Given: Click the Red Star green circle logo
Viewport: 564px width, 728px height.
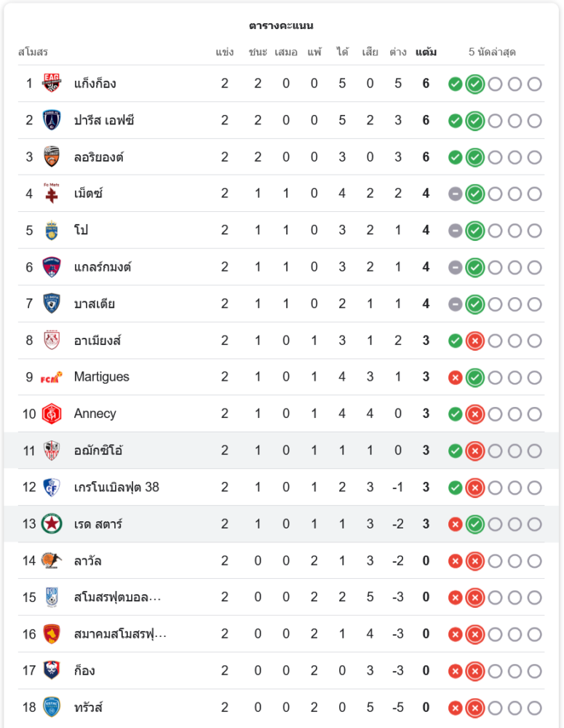Looking at the screenshot, I should (52, 523).
